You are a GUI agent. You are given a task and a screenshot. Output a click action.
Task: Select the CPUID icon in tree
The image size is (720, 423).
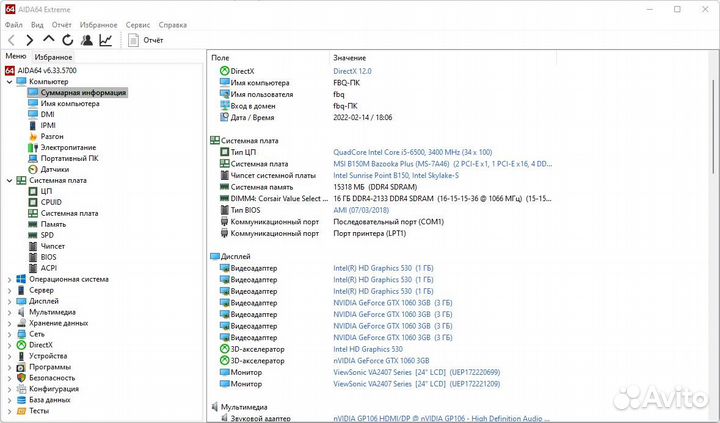33,203
